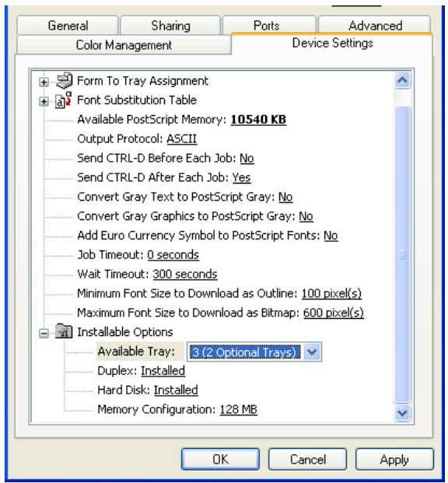Select the Advanced tab
The image size is (448, 483).
click(x=375, y=25)
